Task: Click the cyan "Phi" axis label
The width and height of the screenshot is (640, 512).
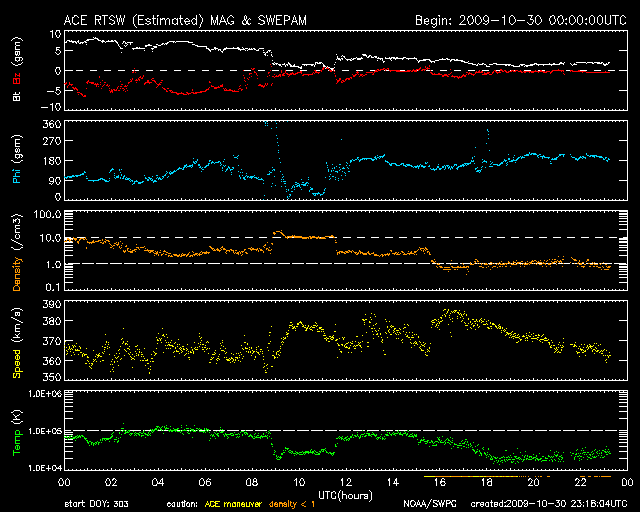Action: pos(17,174)
